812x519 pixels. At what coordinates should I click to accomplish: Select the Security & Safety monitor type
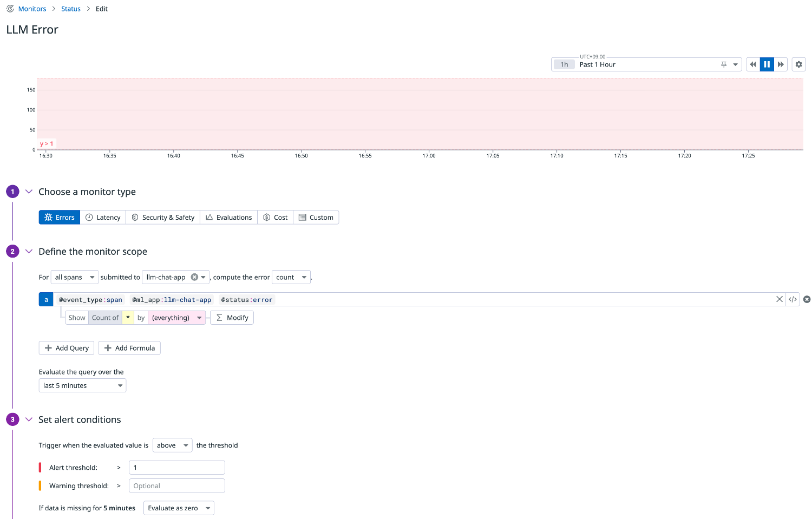click(x=163, y=217)
